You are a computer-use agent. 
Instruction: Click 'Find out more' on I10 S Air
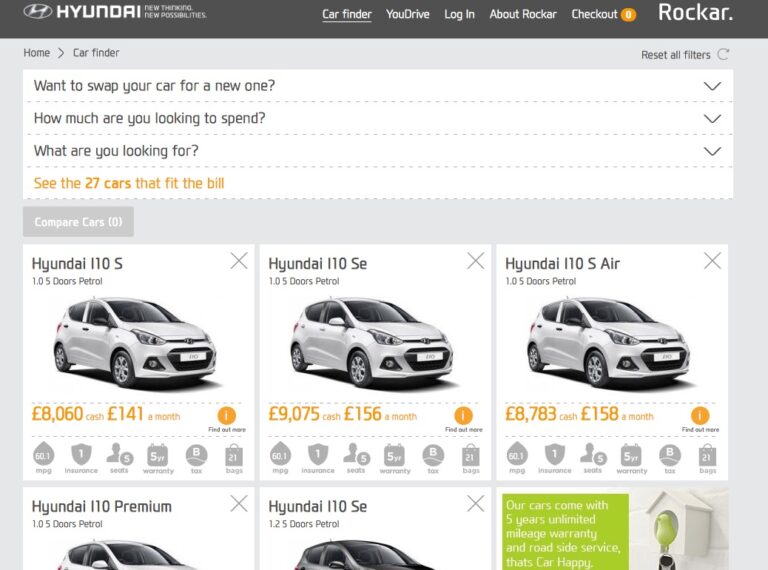click(700, 429)
